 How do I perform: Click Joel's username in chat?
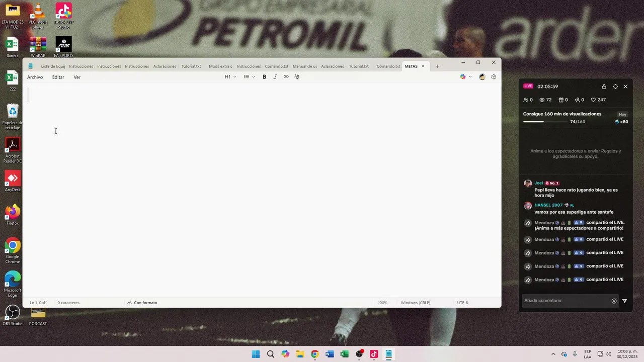539,183
